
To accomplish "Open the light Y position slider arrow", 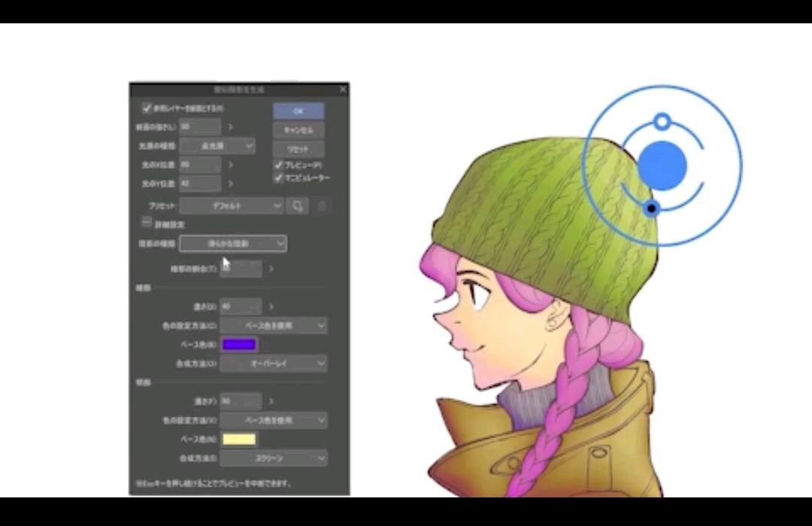I will pyautogui.click(x=231, y=184).
